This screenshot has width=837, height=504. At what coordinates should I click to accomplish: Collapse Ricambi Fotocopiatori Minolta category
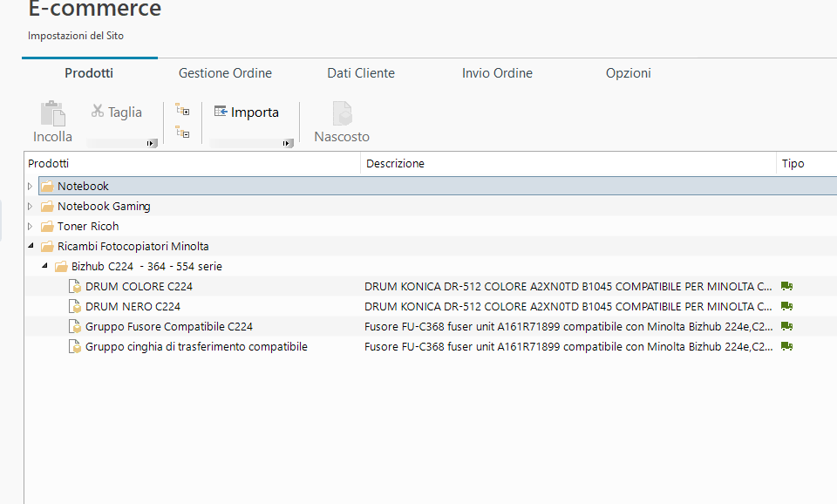[31, 247]
